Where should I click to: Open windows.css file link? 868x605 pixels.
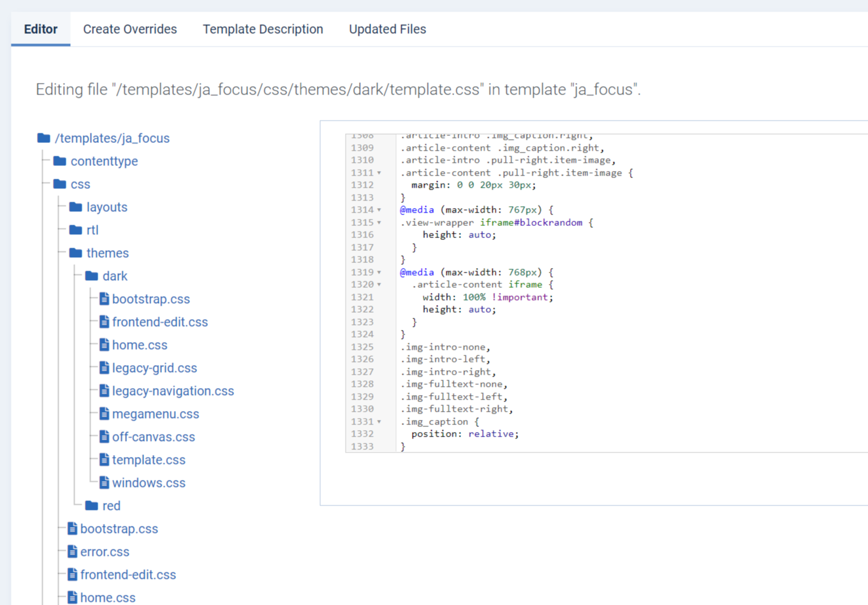click(x=149, y=482)
